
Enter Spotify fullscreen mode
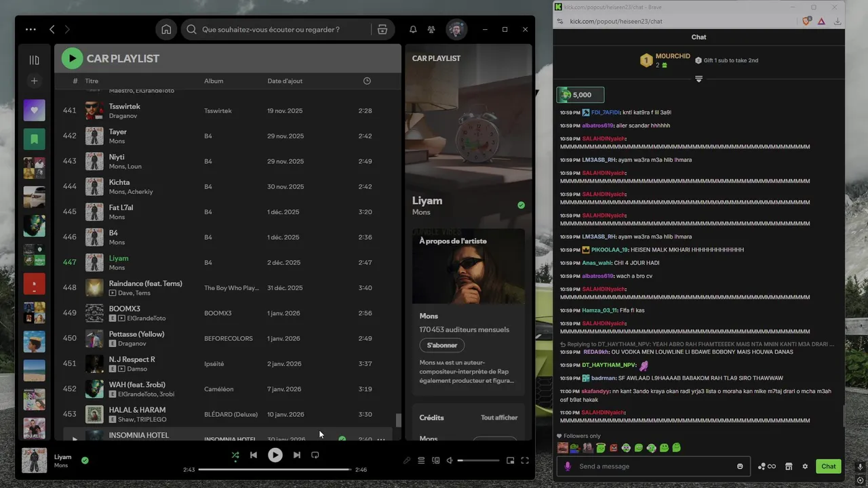click(525, 461)
